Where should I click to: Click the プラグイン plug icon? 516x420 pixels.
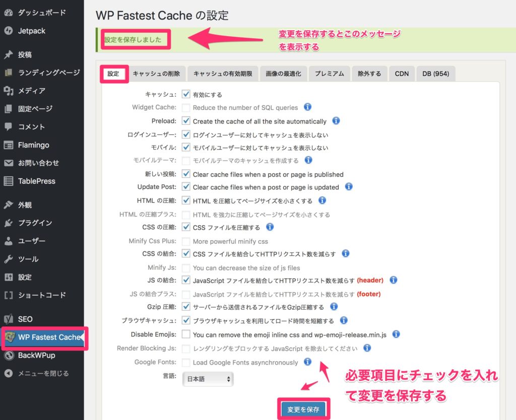tap(9, 223)
